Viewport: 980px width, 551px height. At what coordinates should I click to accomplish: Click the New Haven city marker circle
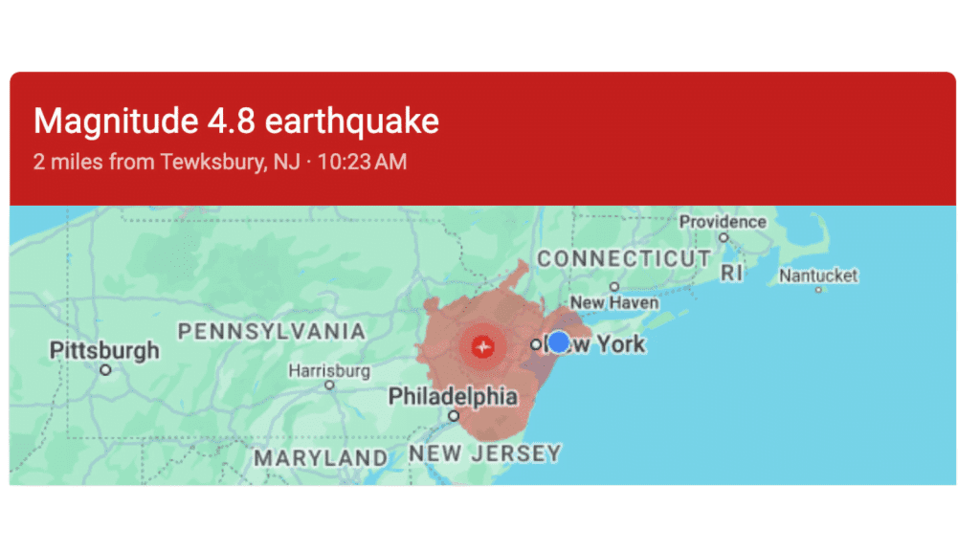pyautogui.click(x=614, y=286)
